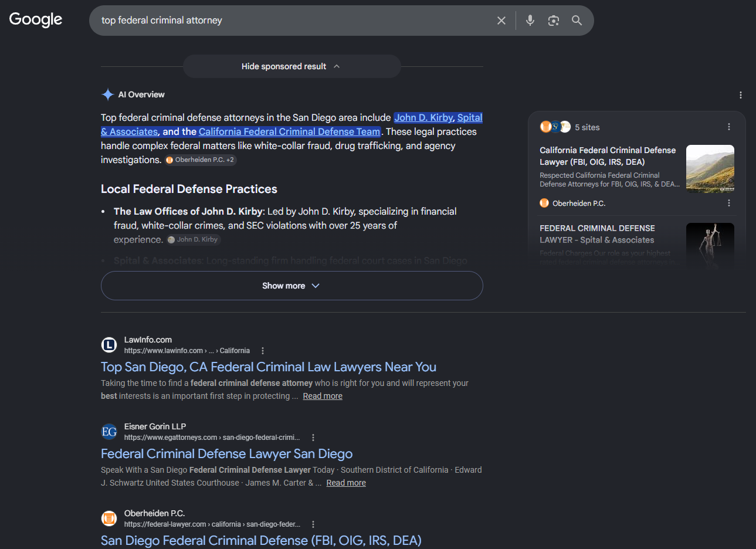Collapse the Hide sponsored result toggle
756x549 pixels.
coord(292,66)
